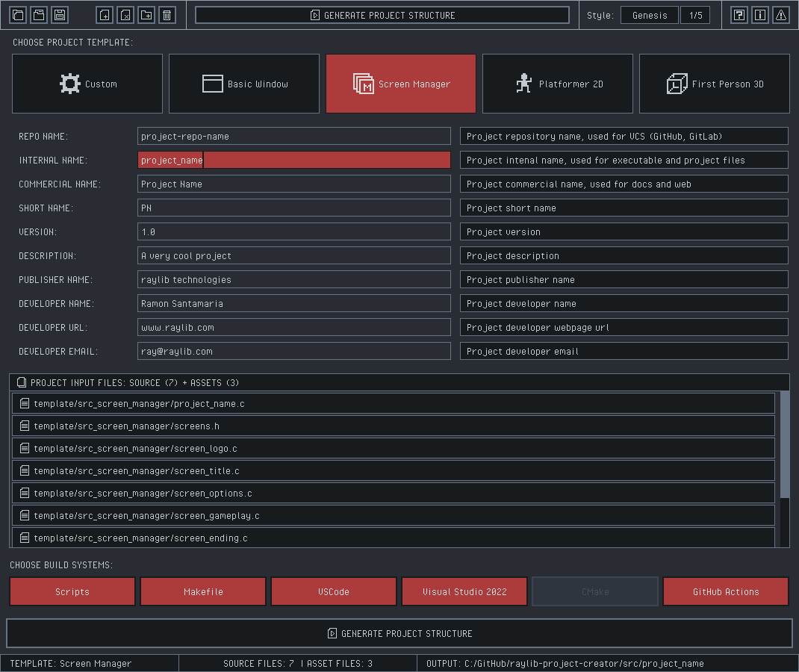Click the add folder icon in toolbar
This screenshot has width=799, height=672.
(146, 15)
